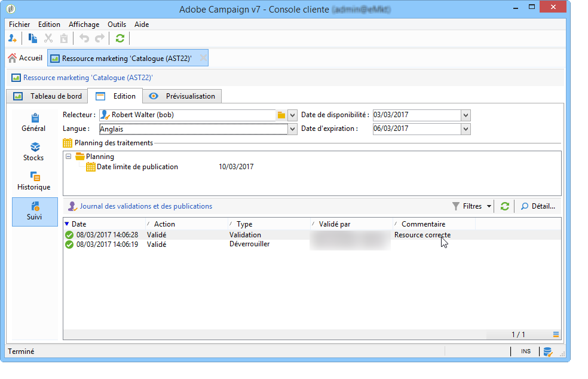Screen dimensions: 588x379
Task: Select Date limite de publication tree item
Action: [x=137, y=167]
